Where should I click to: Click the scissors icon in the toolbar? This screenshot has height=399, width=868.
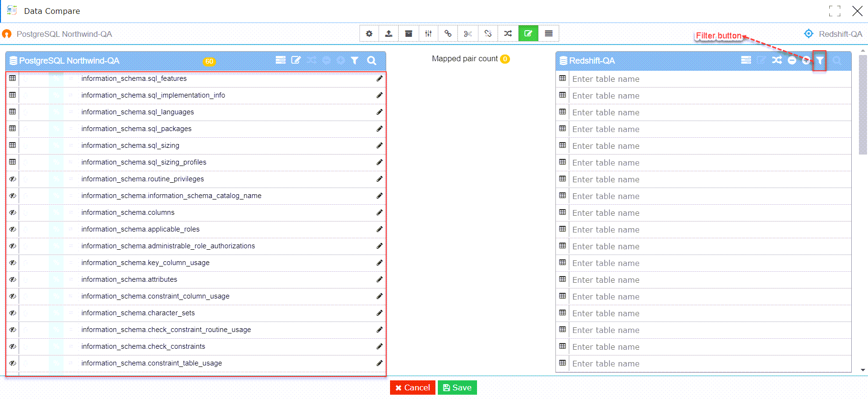468,33
